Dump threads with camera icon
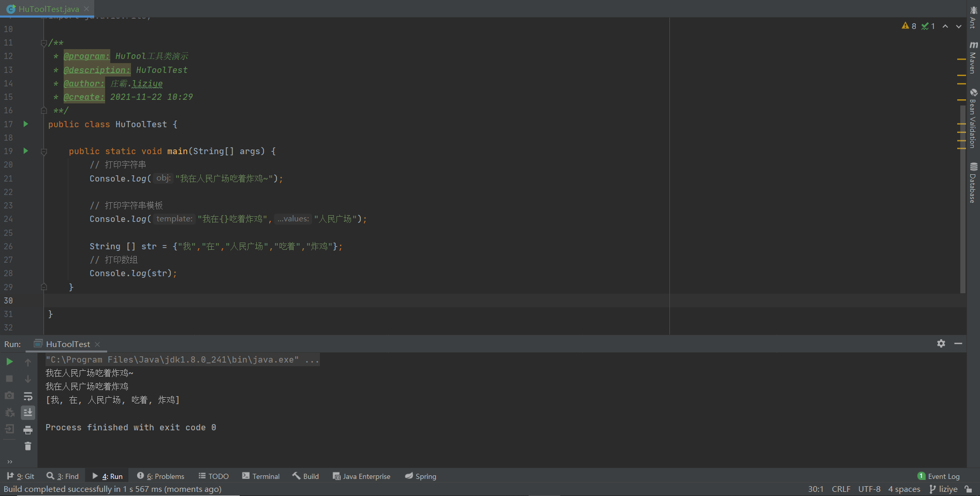 click(x=9, y=396)
